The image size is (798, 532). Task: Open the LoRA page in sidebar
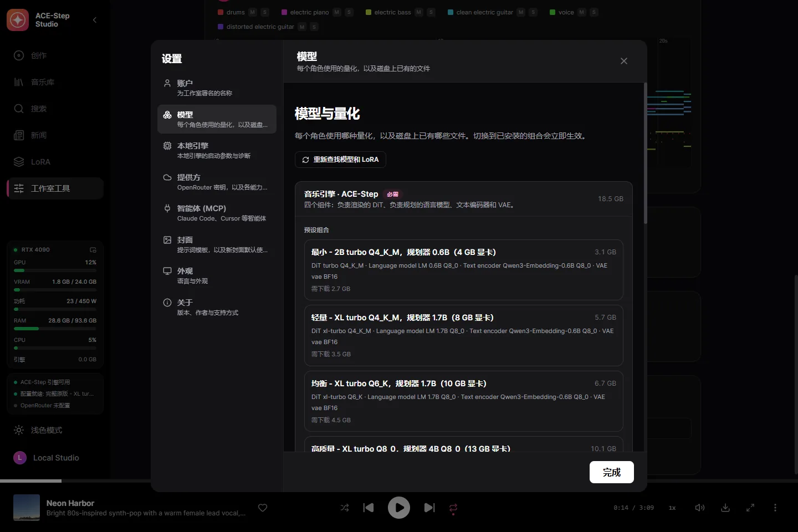[x=55, y=162]
